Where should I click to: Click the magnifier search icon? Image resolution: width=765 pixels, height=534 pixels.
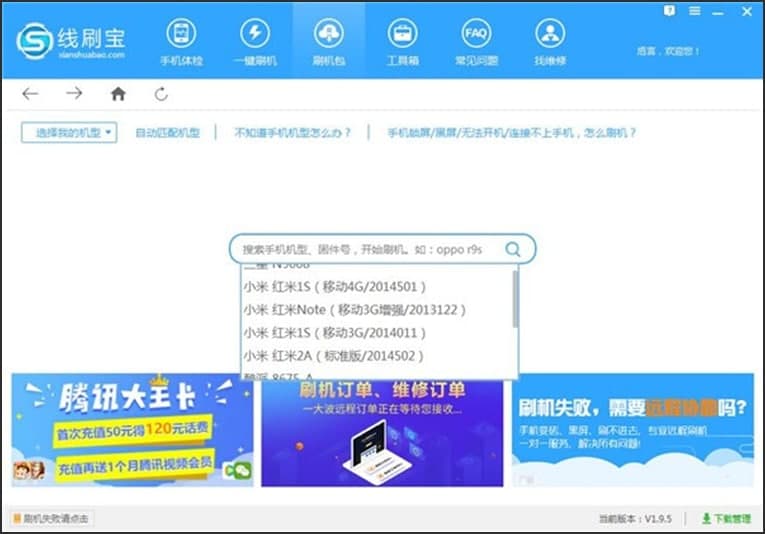(x=513, y=249)
